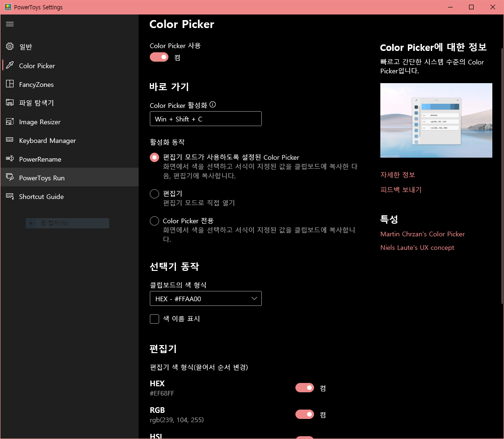This screenshot has height=439, width=504.
Task: Click the PowerRename sidebar icon
Action: 10,159
